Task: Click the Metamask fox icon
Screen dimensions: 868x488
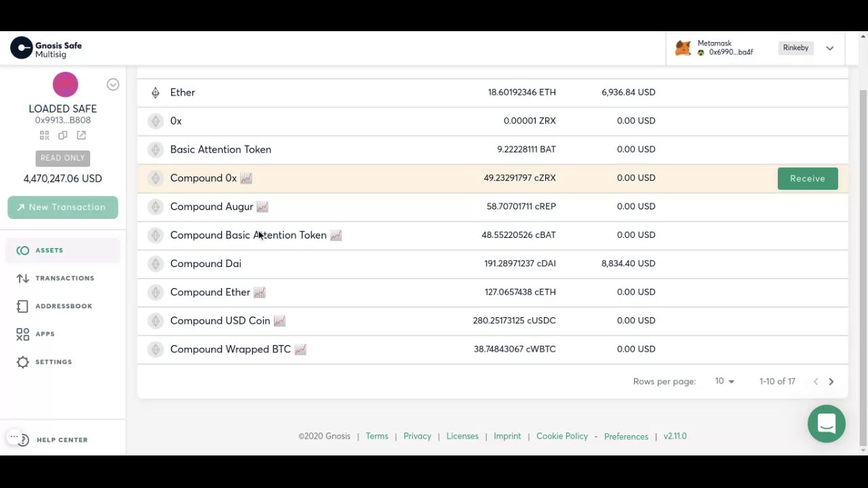Action: [683, 48]
